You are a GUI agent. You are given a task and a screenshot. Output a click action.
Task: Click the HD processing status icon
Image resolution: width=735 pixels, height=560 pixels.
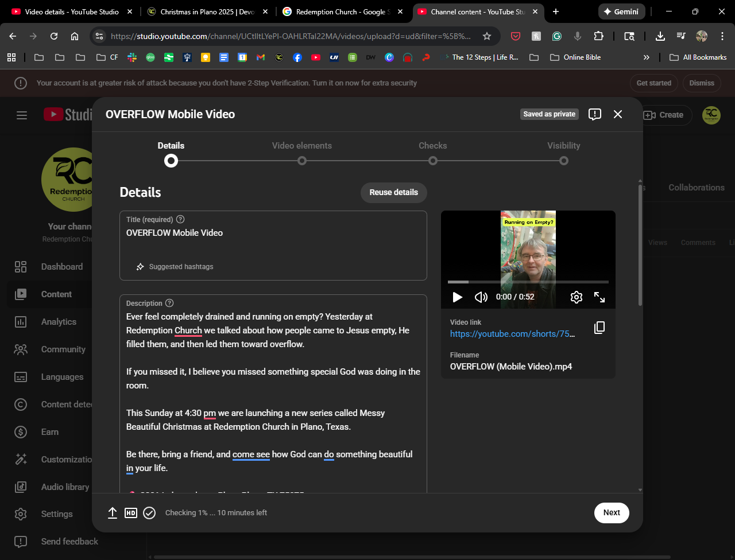[131, 513]
